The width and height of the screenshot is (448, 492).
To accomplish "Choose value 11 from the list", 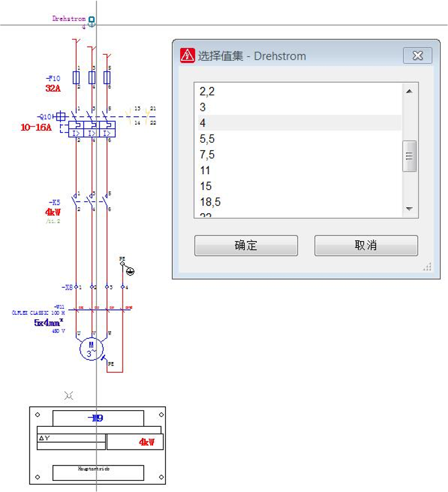I will [205, 170].
